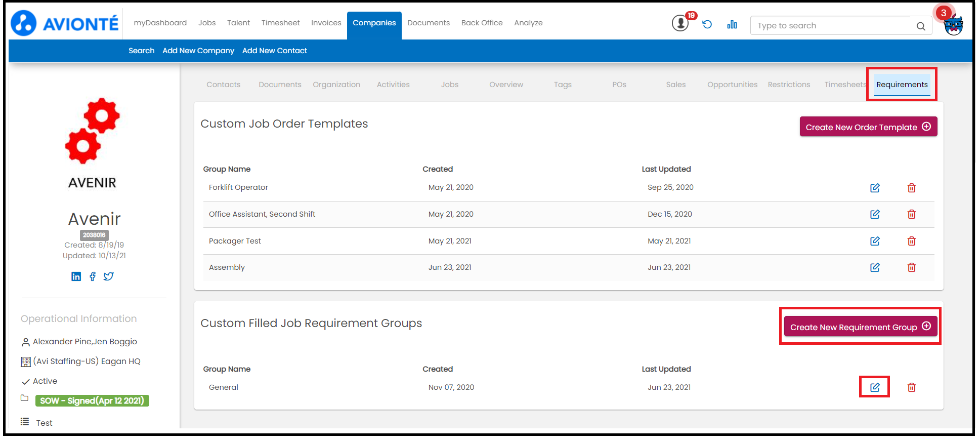Viewport: 980px width, 443px height.
Task: Switch to the Contacts tab
Action: point(224,85)
